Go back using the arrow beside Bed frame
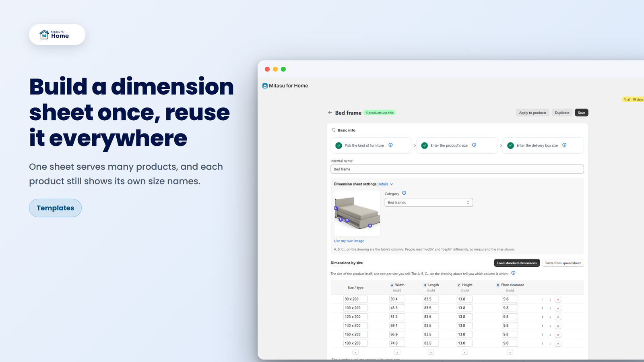This screenshot has width=644, height=362. tap(330, 113)
